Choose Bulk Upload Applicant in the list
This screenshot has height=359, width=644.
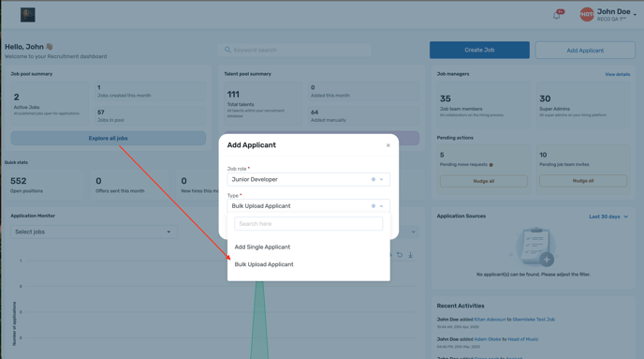pyautogui.click(x=264, y=264)
